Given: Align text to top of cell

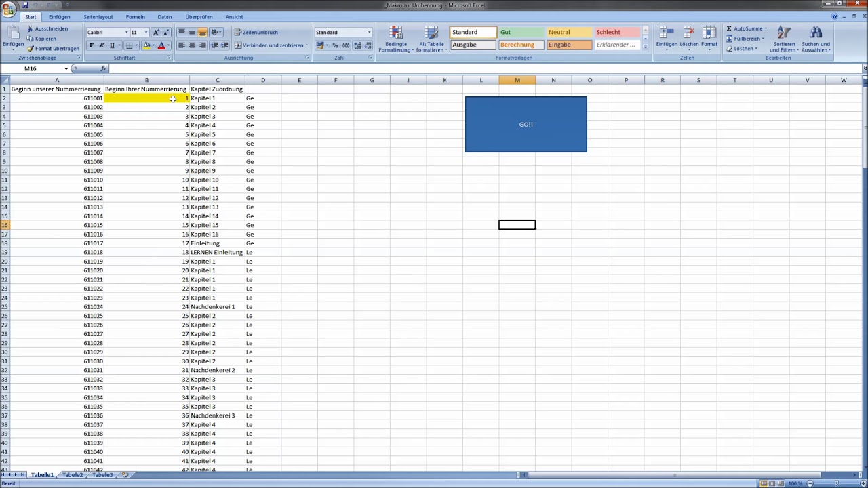Looking at the screenshot, I should [x=181, y=33].
